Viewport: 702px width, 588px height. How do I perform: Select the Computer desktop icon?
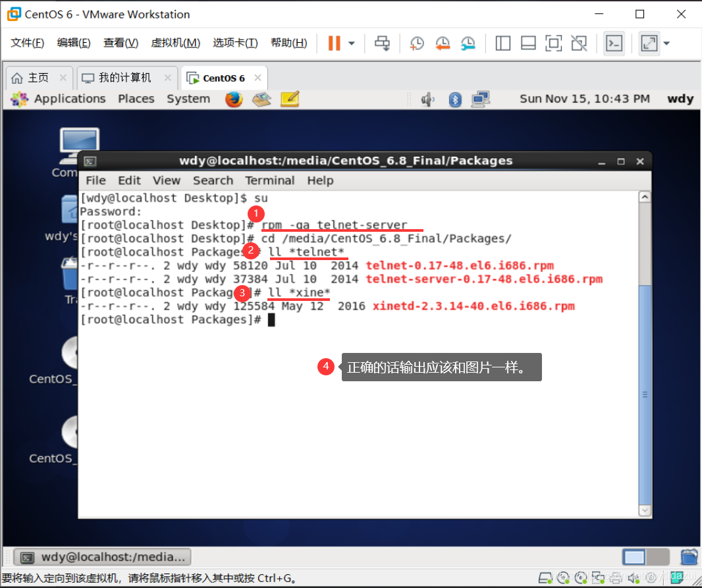coord(68,153)
